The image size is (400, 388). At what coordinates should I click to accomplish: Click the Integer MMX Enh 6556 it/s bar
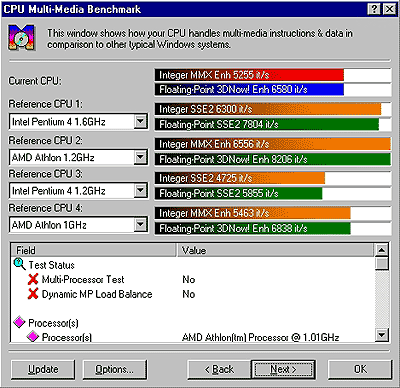(x=273, y=144)
